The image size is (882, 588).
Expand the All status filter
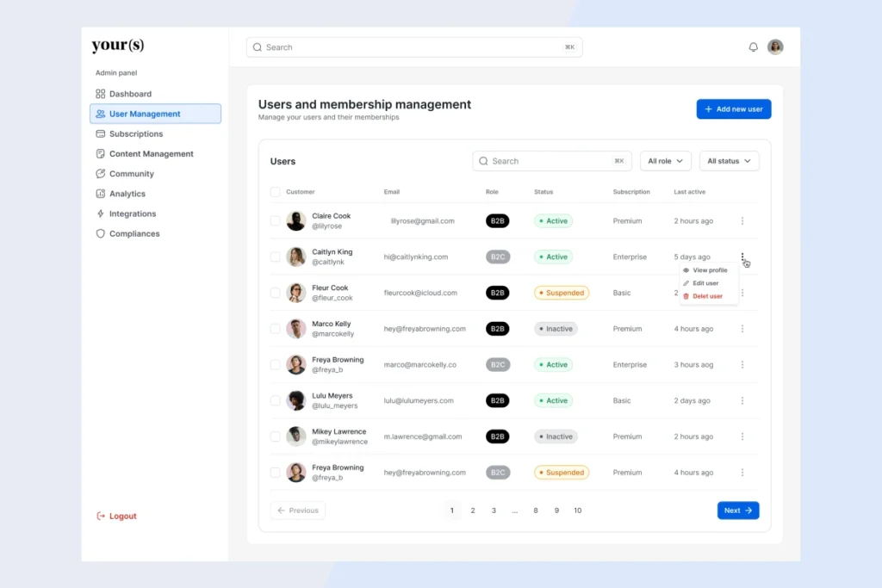pyautogui.click(x=729, y=160)
